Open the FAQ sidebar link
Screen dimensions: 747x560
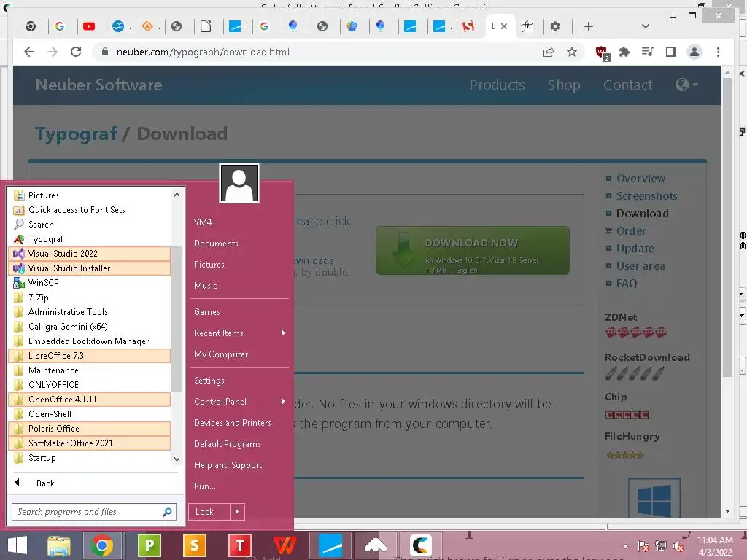coord(626,284)
